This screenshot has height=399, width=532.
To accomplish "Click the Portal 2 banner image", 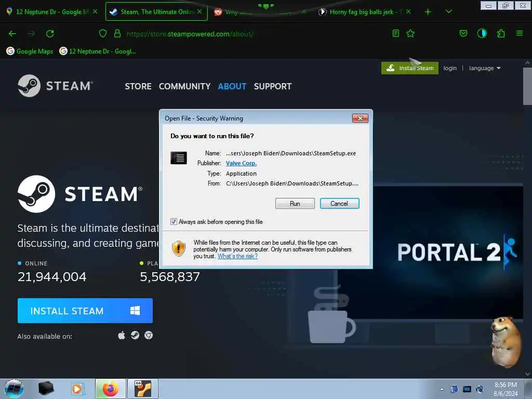I will [x=448, y=252].
